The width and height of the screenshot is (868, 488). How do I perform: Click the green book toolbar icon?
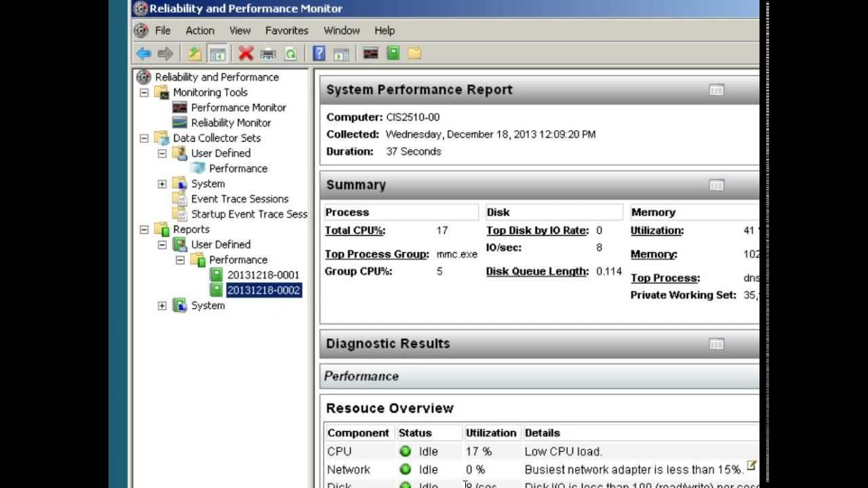click(393, 52)
